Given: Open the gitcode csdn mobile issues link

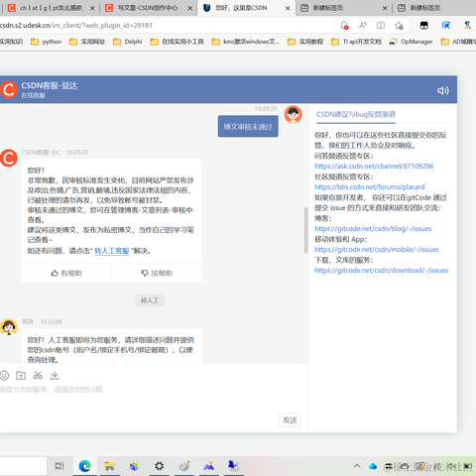Looking at the screenshot, I should (377, 249).
